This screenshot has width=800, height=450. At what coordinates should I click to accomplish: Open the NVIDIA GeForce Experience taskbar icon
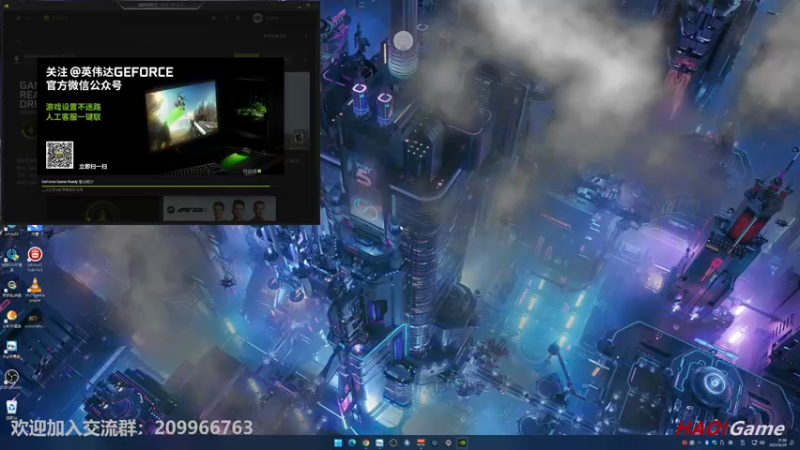pos(462,443)
